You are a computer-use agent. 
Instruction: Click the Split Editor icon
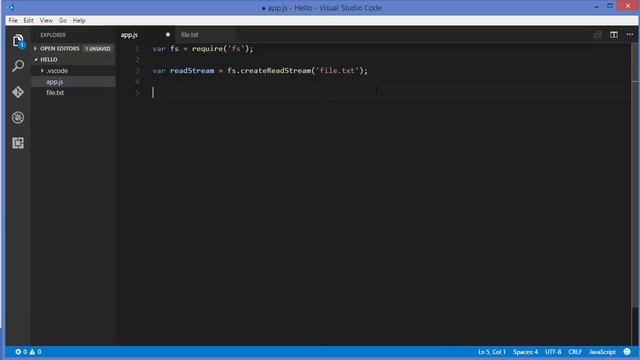614,35
